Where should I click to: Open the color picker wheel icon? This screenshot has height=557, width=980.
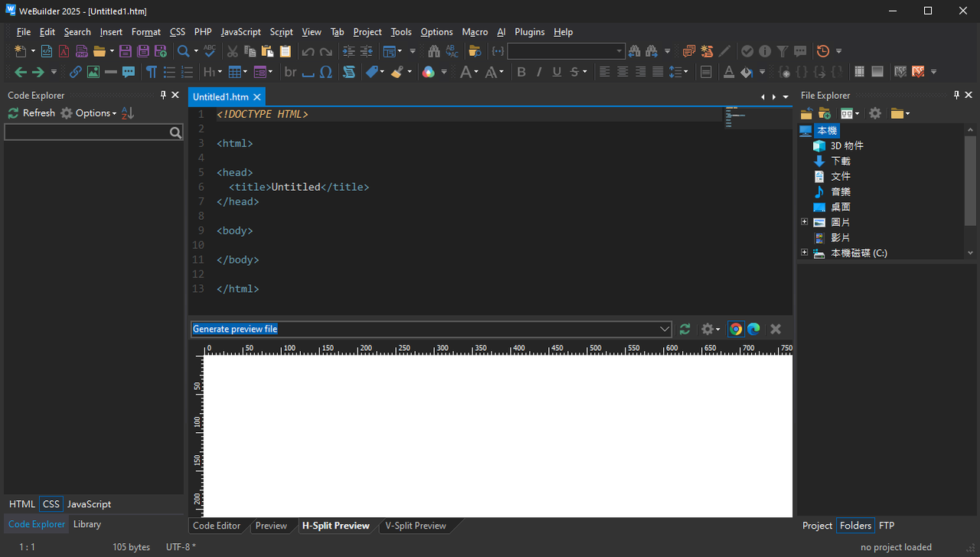point(428,72)
